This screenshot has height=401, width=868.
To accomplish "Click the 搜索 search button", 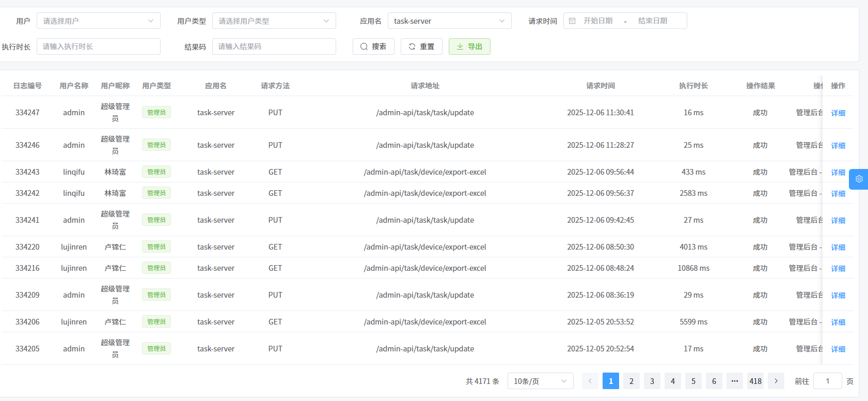I will (373, 47).
